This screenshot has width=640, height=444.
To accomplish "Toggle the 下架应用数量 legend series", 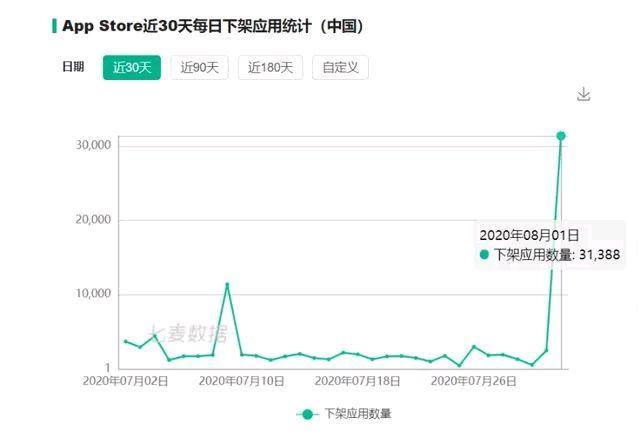I will tap(344, 414).
